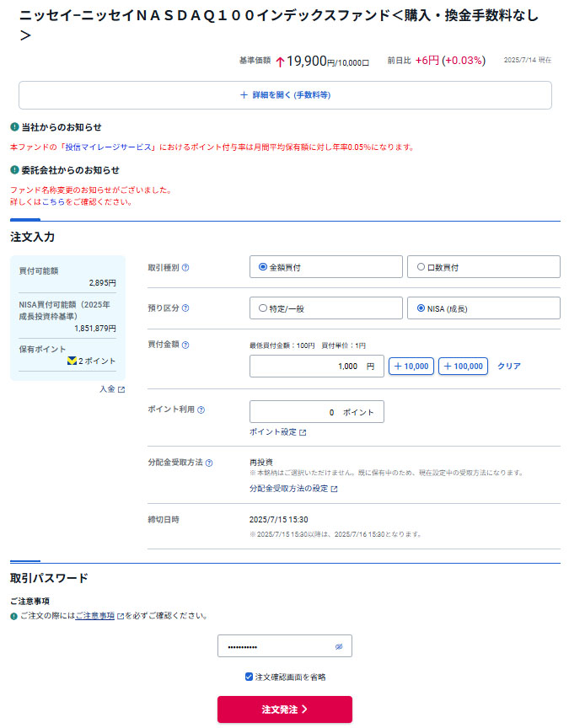Viewport: 569px width, 728px height.
Task: Click help icon next to 分配金受取方法
Action: (x=209, y=463)
